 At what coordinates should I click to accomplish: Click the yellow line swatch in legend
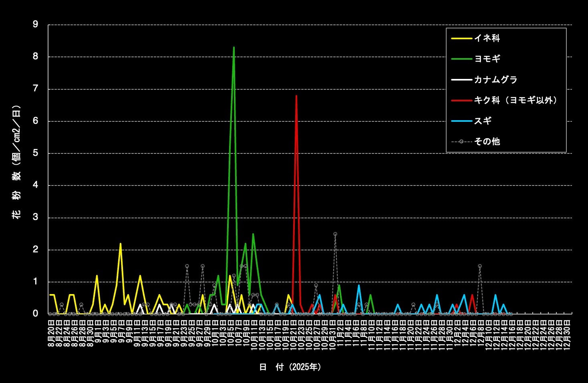click(x=461, y=38)
